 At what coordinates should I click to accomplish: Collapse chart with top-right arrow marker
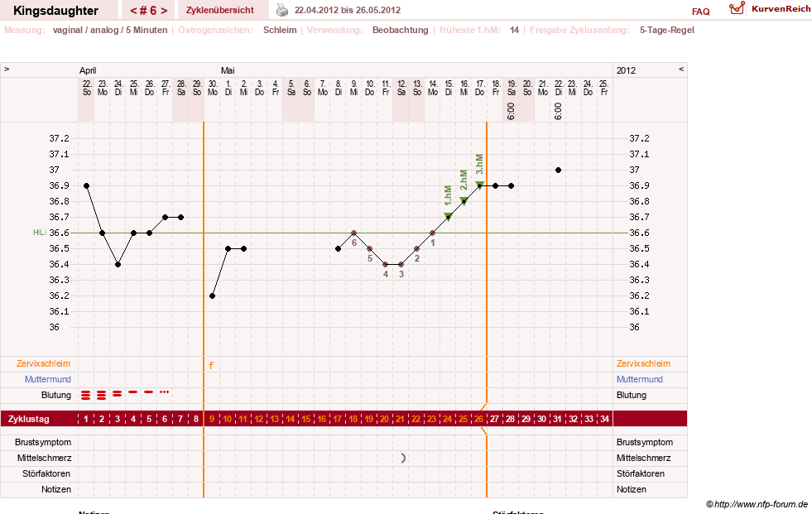pyautogui.click(x=681, y=69)
